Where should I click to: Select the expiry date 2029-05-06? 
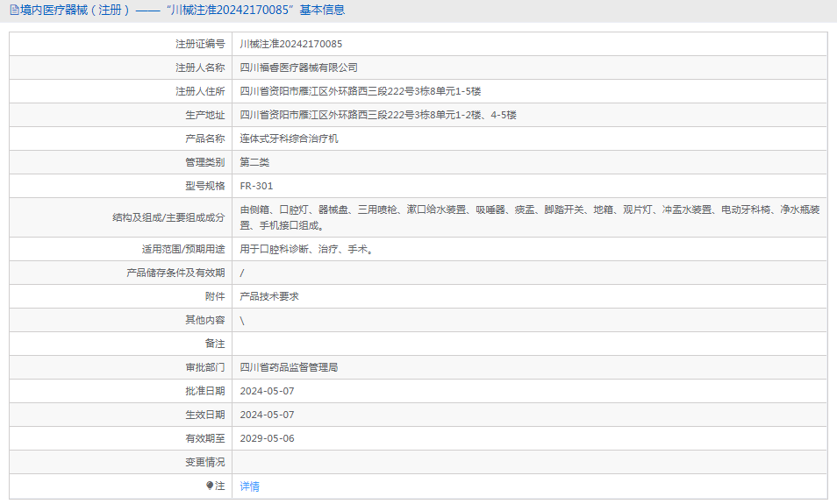[267, 438]
